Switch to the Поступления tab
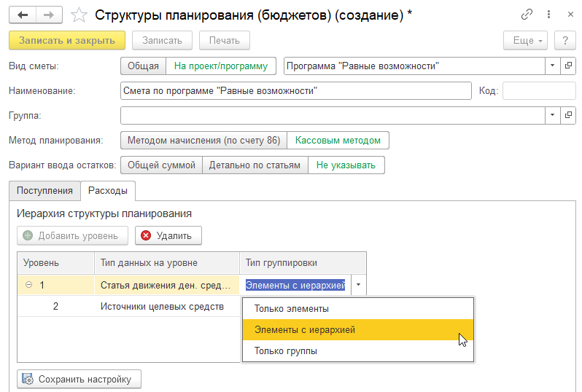582x392 pixels. click(44, 191)
